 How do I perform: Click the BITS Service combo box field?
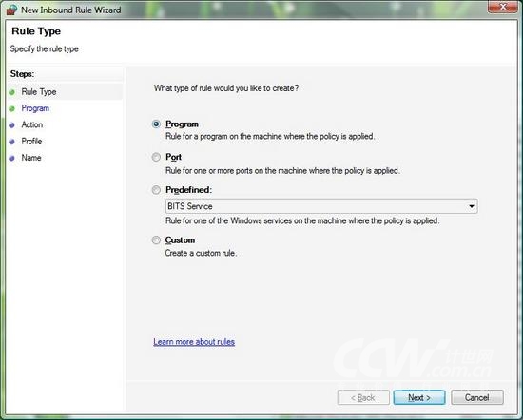tap(321, 206)
